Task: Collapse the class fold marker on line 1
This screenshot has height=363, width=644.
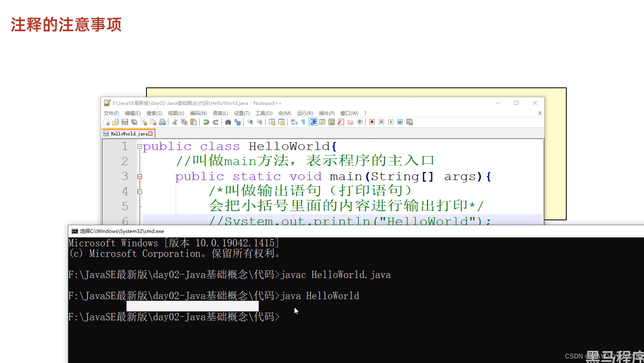Action: (140, 146)
